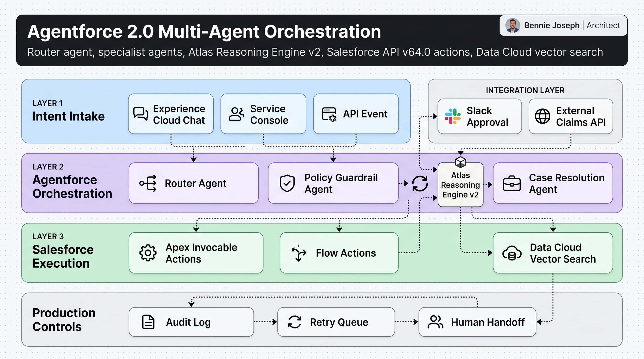
Task: Click the document icon in Audit Log
Action: tap(148, 322)
